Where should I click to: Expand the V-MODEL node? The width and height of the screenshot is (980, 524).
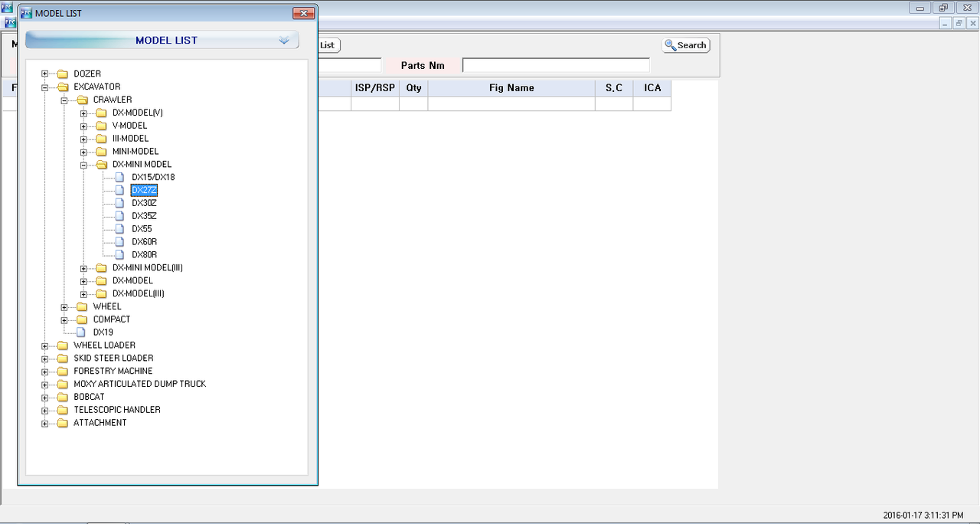(83, 126)
